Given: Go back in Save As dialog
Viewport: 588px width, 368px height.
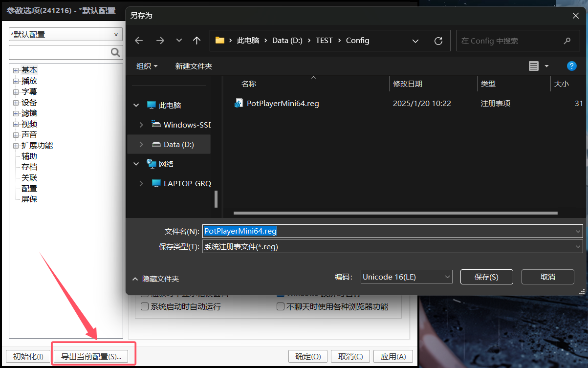Looking at the screenshot, I should click(x=139, y=41).
